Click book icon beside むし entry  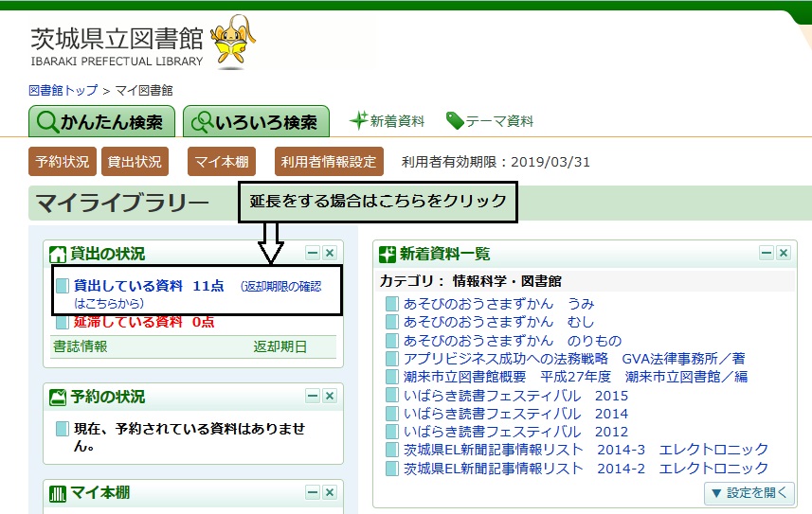point(392,322)
